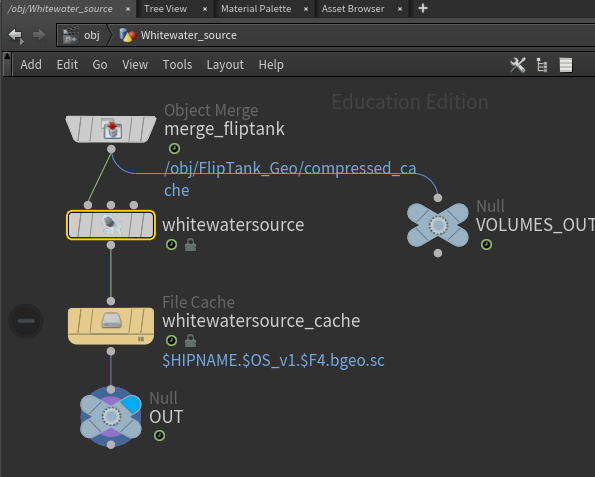
Task: Select the OUT null node
Action: 111,417
